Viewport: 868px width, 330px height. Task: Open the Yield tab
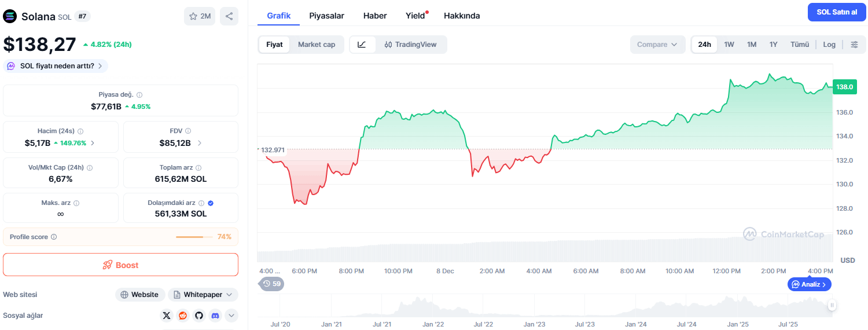coord(415,16)
